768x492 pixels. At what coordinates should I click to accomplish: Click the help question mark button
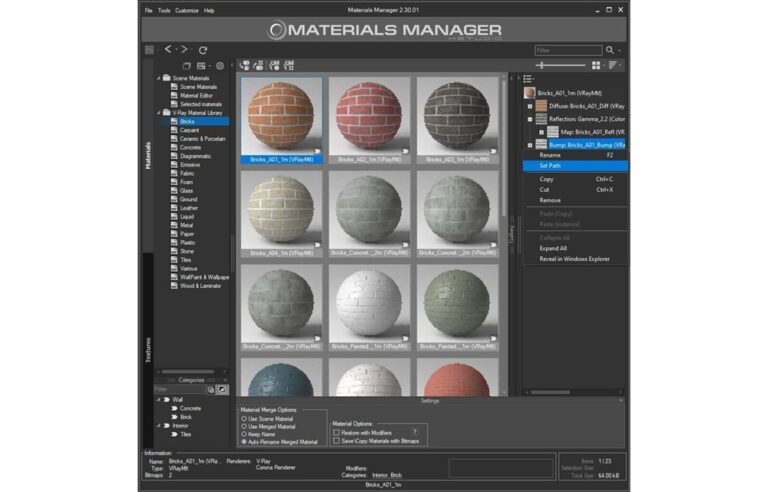pos(415,432)
